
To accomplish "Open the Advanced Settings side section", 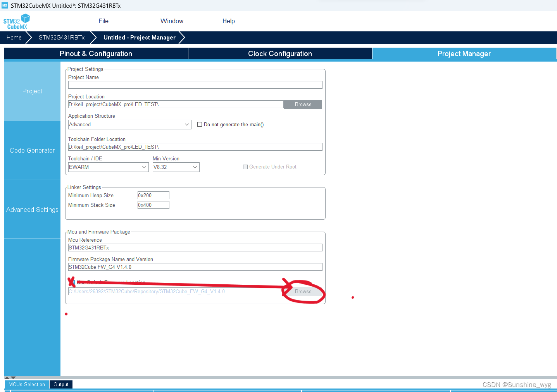I will click(32, 210).
